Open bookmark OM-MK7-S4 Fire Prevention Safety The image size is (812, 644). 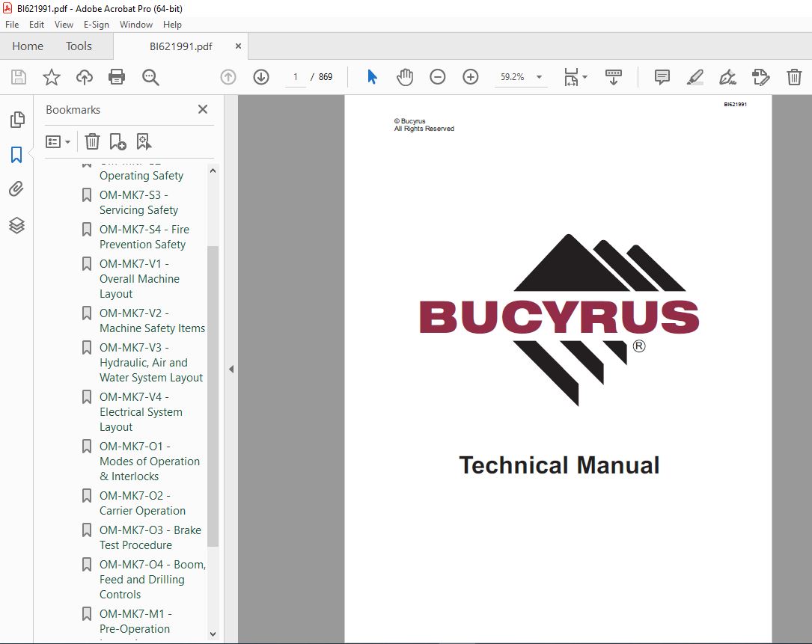tap(144, 236)
